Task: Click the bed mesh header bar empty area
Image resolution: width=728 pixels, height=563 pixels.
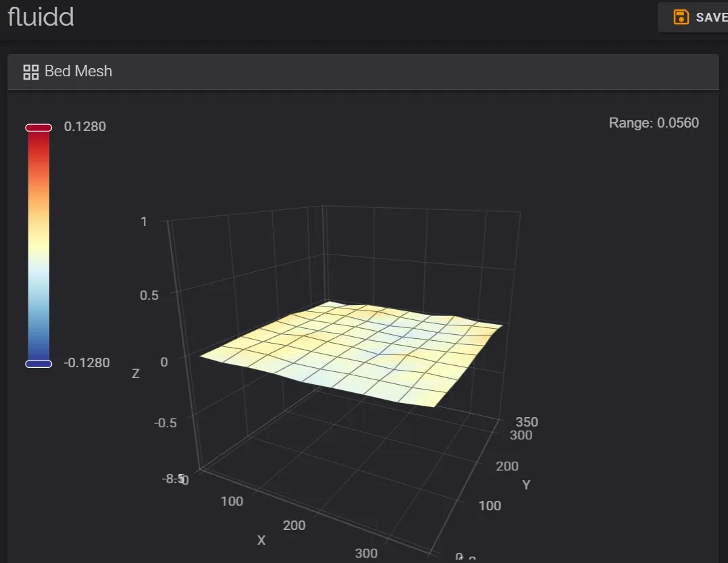Action: coord(413,72)
